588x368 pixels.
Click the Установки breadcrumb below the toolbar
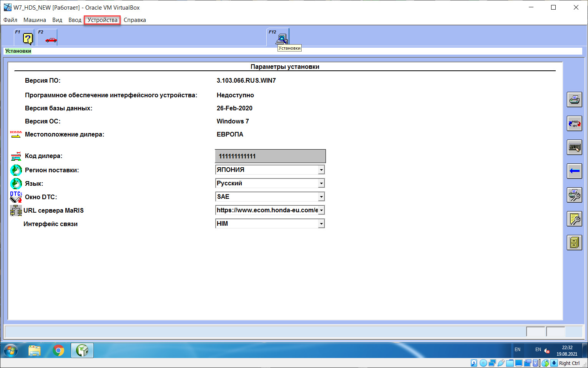tap(18, 51)
